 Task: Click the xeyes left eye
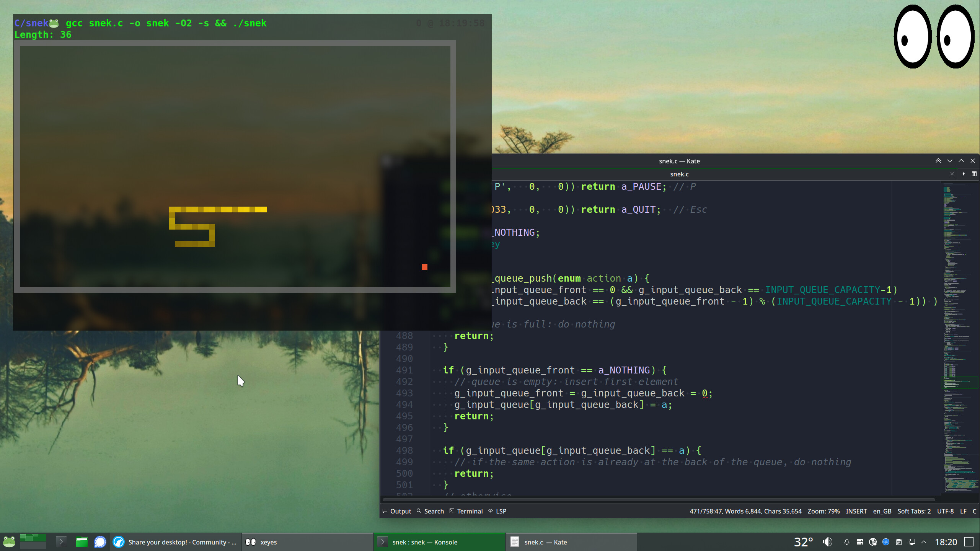[x=913, y=36]
